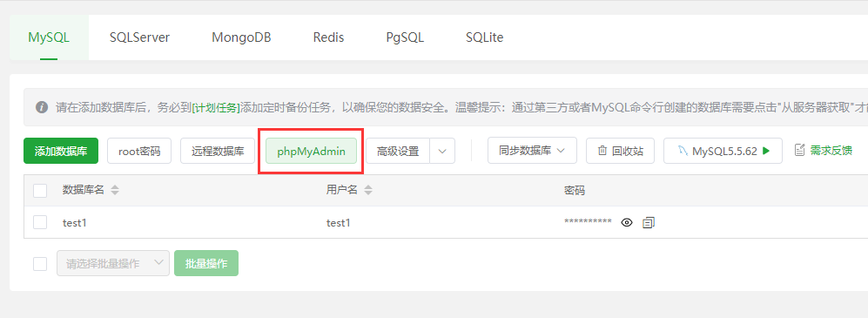Click the MySQL5.5.62 service button

[723, 151]
